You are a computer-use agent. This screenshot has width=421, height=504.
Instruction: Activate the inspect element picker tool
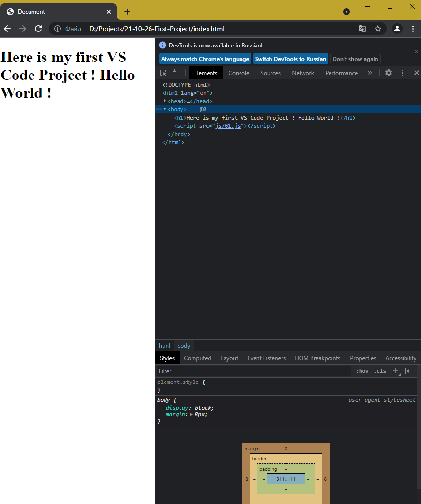(x=163, y=73)
